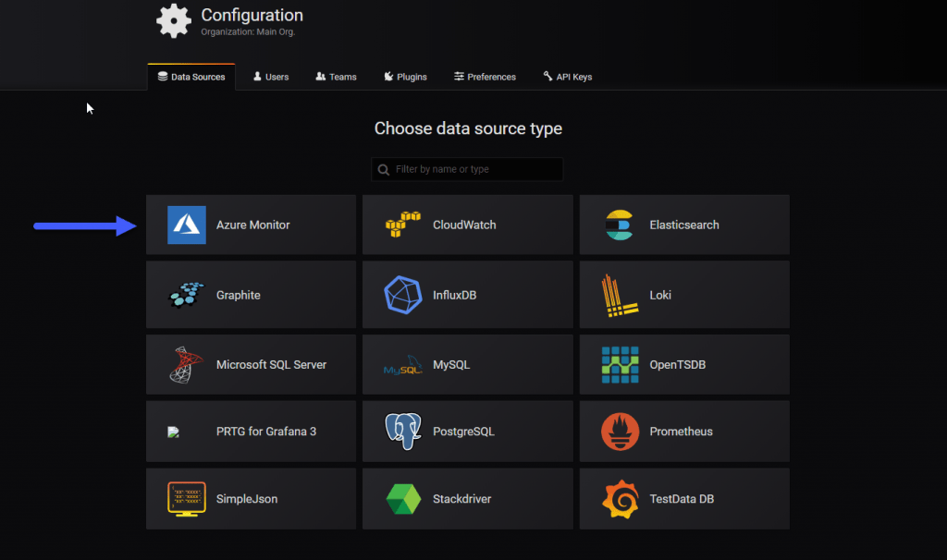Viewport: 947px width, 560px height.
Task: Open the Plugins tab
Action: pos(405,77)
